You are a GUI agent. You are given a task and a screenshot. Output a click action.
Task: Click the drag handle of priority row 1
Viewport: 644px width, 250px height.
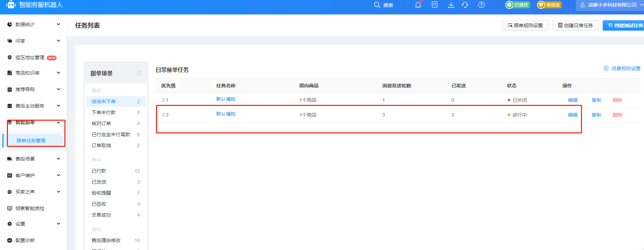(x=163, y=100)
